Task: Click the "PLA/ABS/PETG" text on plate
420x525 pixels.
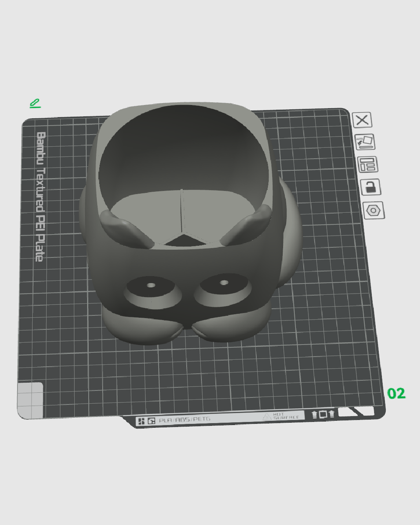Action: (x=185, y=420)
